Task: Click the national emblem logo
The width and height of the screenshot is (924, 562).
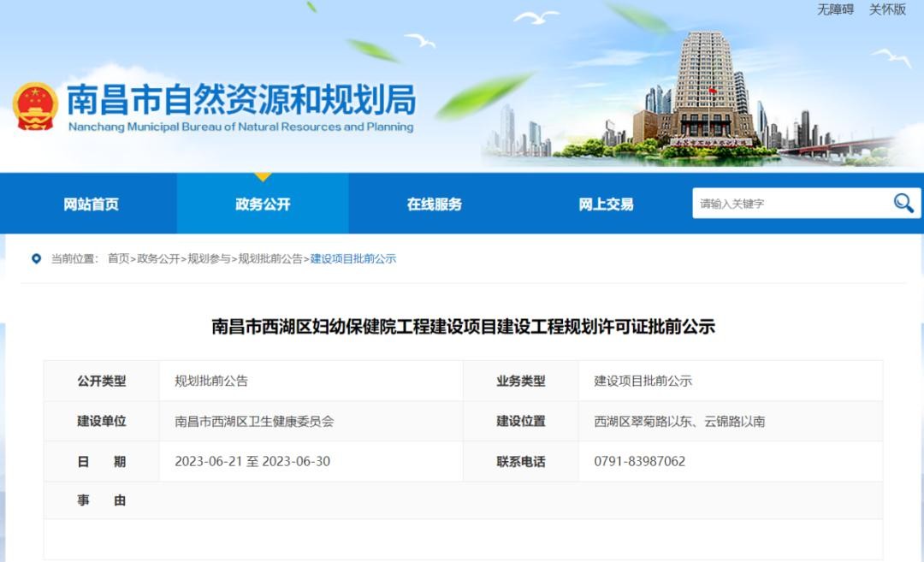Action: (35, 106)
